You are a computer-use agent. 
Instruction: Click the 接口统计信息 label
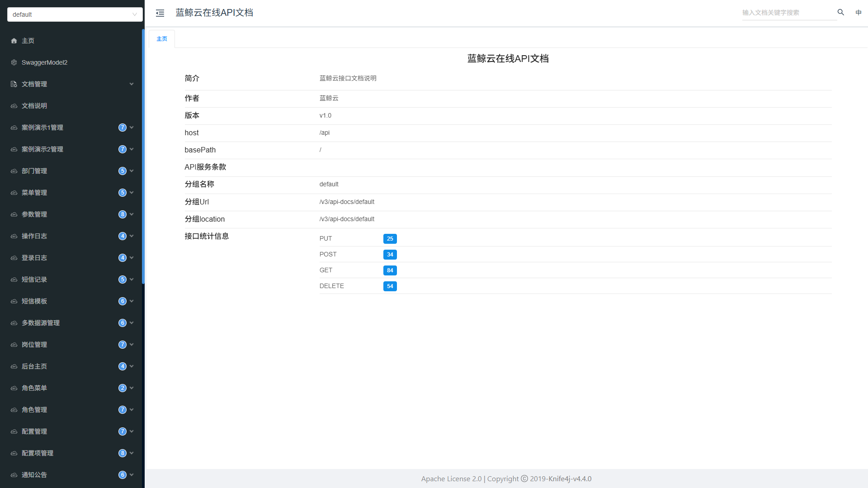coord(207,236)
